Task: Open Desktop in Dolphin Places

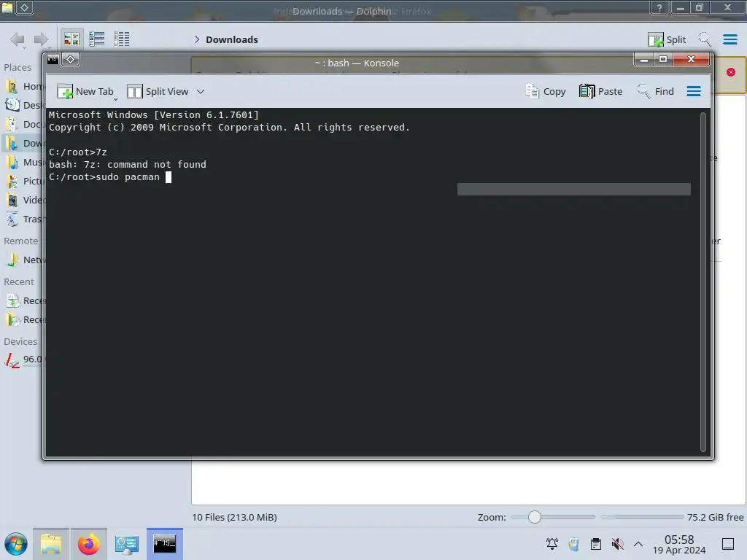Action: [x=24, y=105]
